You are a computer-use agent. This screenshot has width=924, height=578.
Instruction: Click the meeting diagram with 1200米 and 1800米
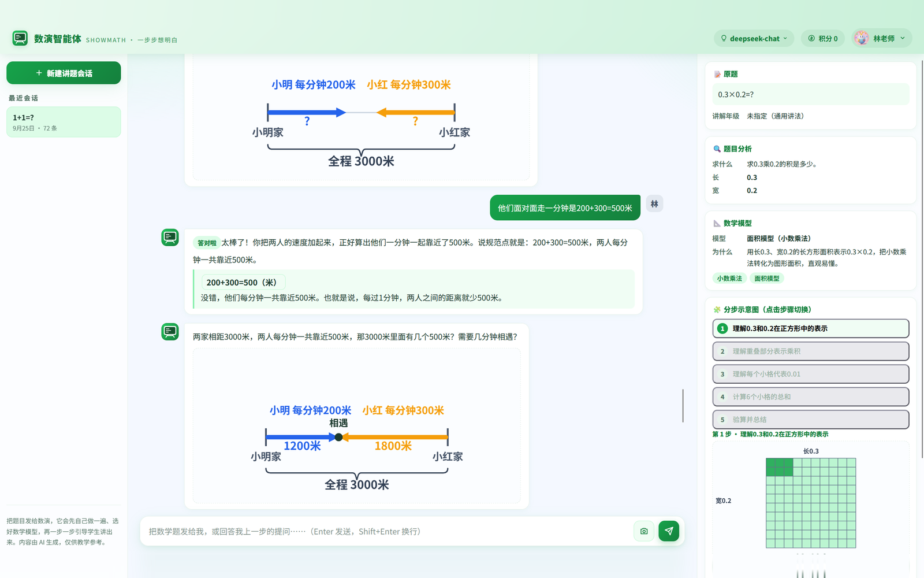tap(356, 425)
